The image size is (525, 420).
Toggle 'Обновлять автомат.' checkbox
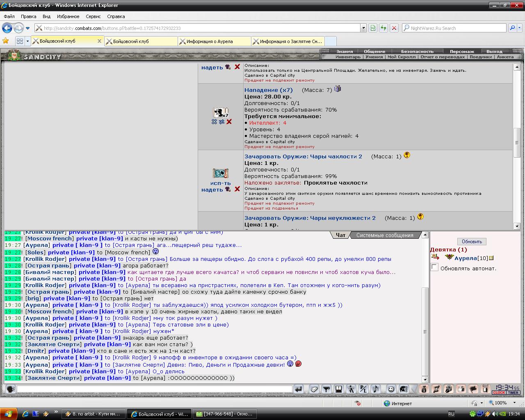coord(435,267)
